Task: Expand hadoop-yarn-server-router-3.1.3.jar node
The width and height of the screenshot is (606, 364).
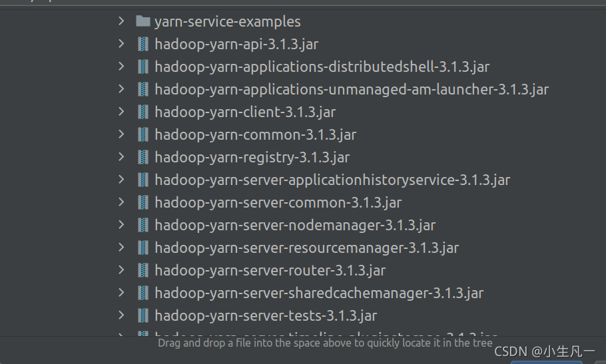Action: pyautogui.click(x=121, y=270)
